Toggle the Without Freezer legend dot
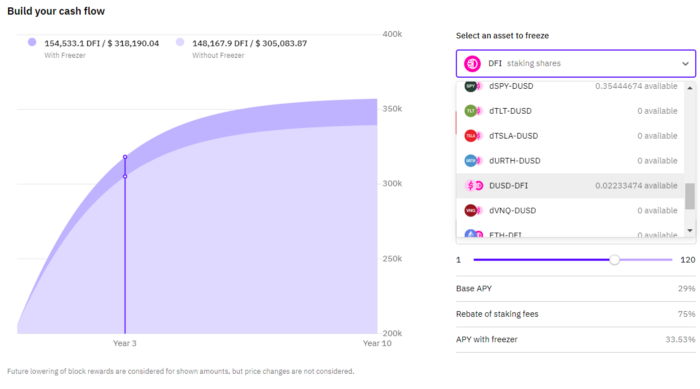This screenshot has width=700, height=389. click(180, 42)
